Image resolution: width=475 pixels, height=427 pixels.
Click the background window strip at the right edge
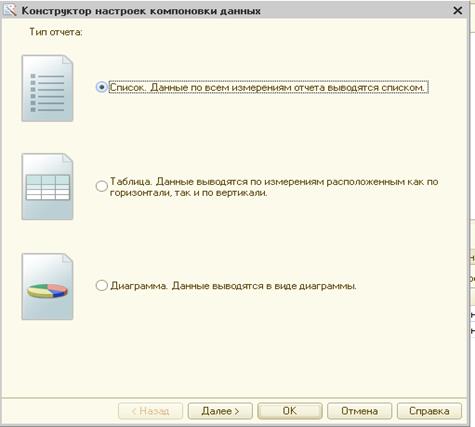(472, 213)
